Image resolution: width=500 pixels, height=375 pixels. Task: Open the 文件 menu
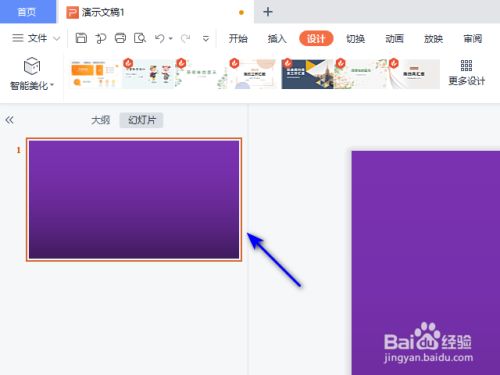coord(29,38)
